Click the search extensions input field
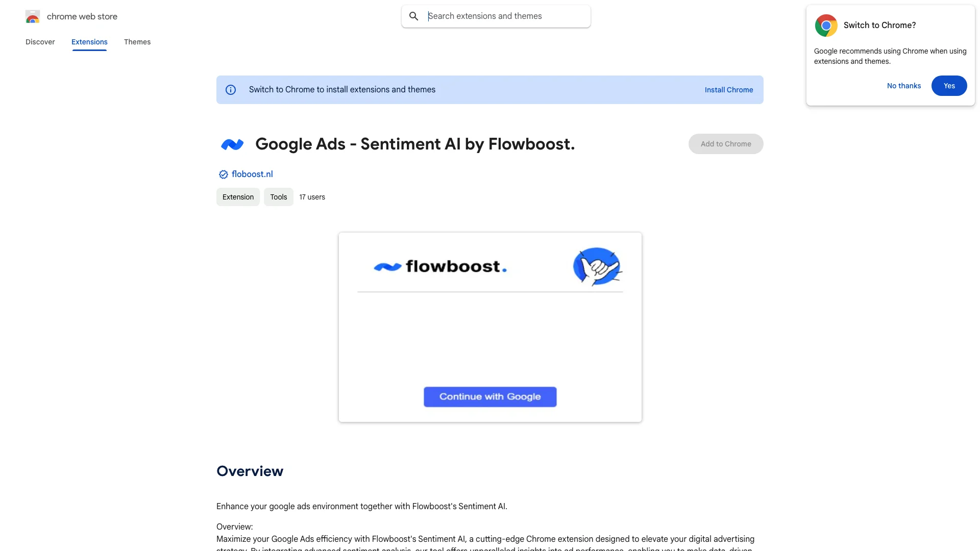Viewport: 980px width, 551px height. (505, 16)
